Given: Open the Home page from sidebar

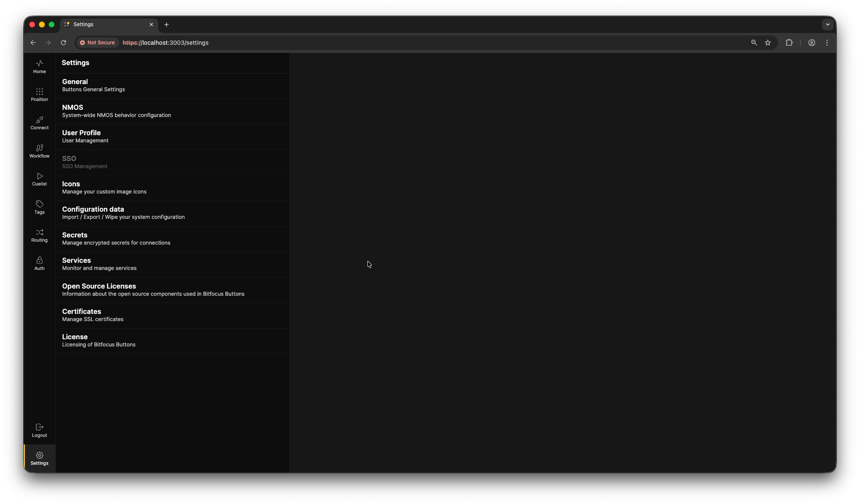Looking at the screenshot, I should (x=39, y=67).
